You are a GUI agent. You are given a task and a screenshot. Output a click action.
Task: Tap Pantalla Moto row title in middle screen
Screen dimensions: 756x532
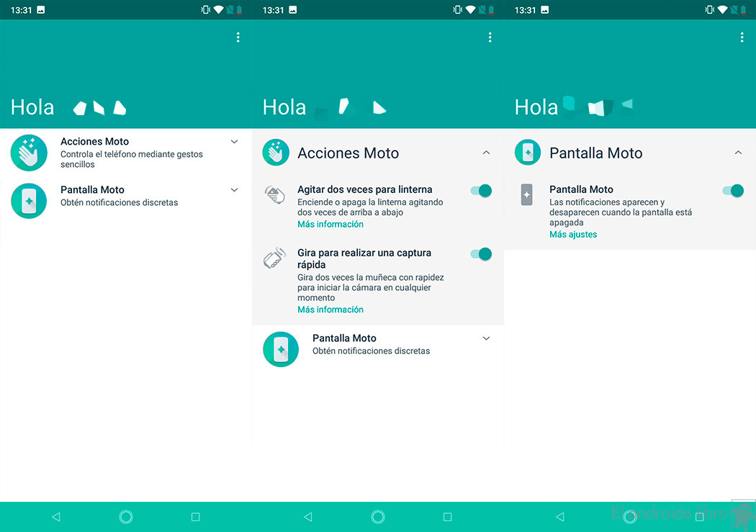click(344, 338)
